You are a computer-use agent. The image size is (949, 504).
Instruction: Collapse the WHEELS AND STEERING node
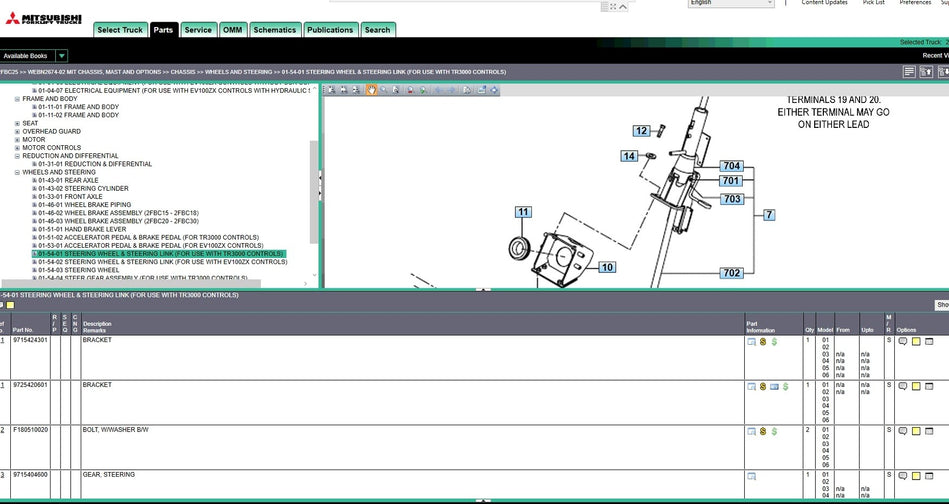(x=17, y=172)
